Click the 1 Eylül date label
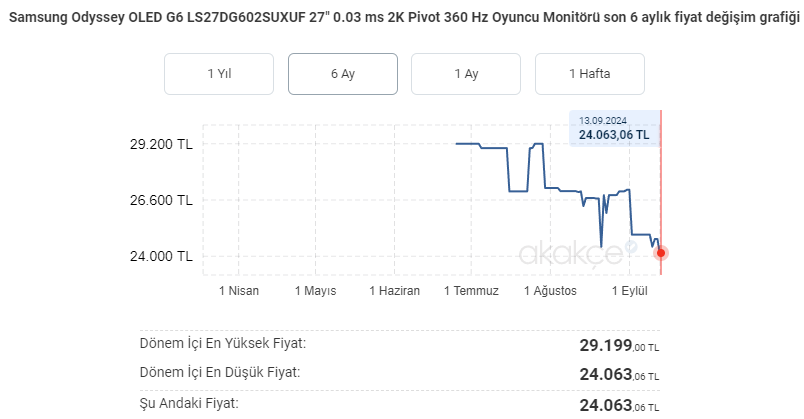Screen dimensions: 804x419 point(630,291)
